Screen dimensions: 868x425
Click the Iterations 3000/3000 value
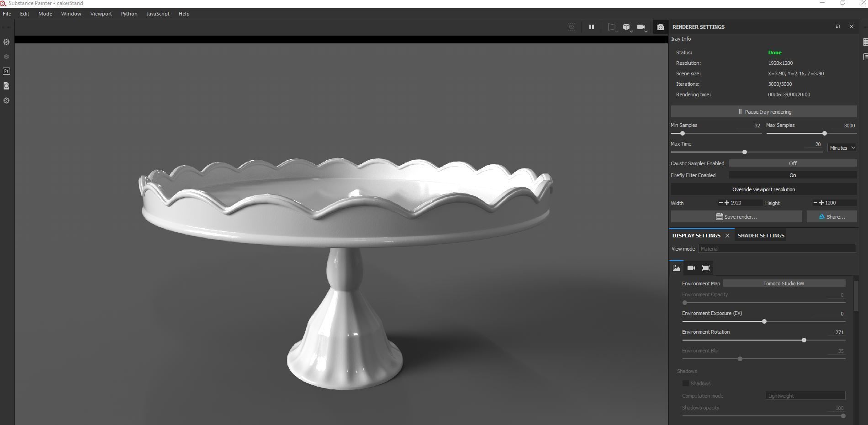point(780,84)
